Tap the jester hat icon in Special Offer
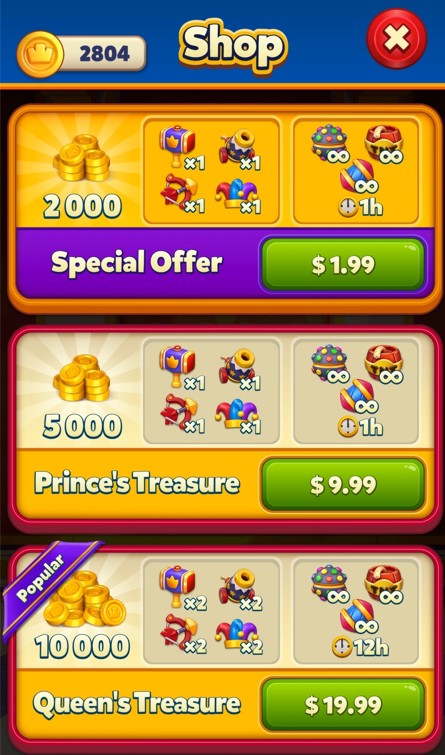 tap(236, 194)
